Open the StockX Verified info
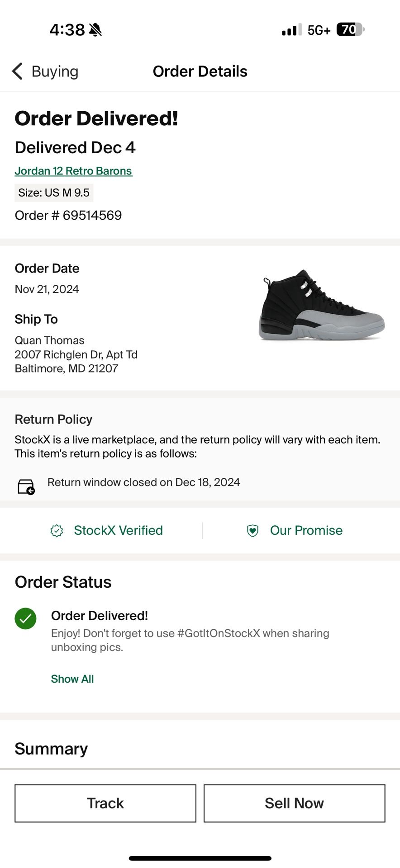Image resolution: width=400 pixels, height=868 pixels. tap(118, 530)
